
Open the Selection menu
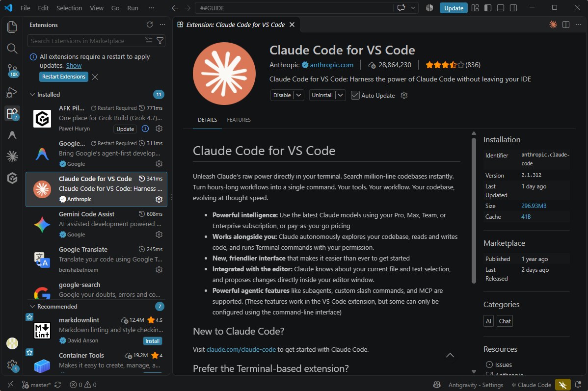(x=69, y=8)
